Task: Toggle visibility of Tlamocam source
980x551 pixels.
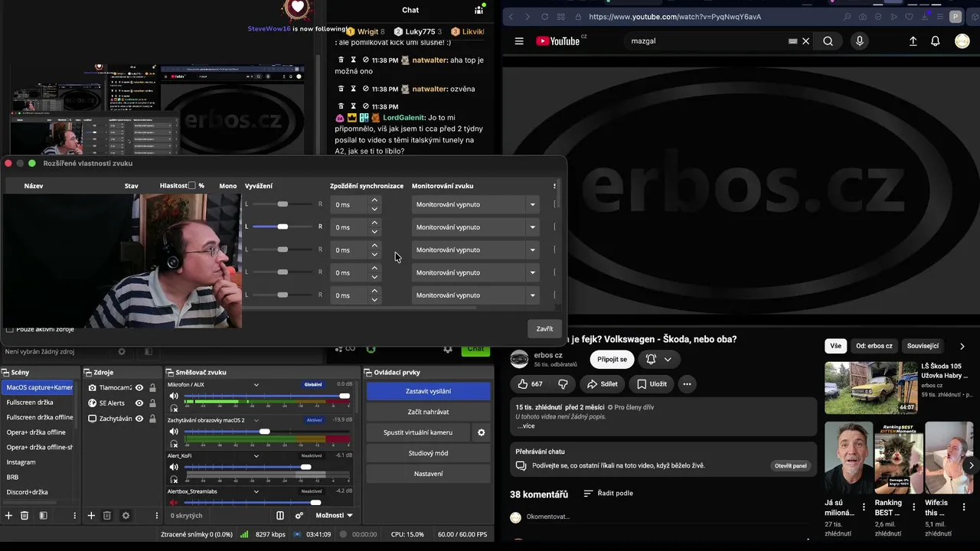Action: (x=139, y=388)
